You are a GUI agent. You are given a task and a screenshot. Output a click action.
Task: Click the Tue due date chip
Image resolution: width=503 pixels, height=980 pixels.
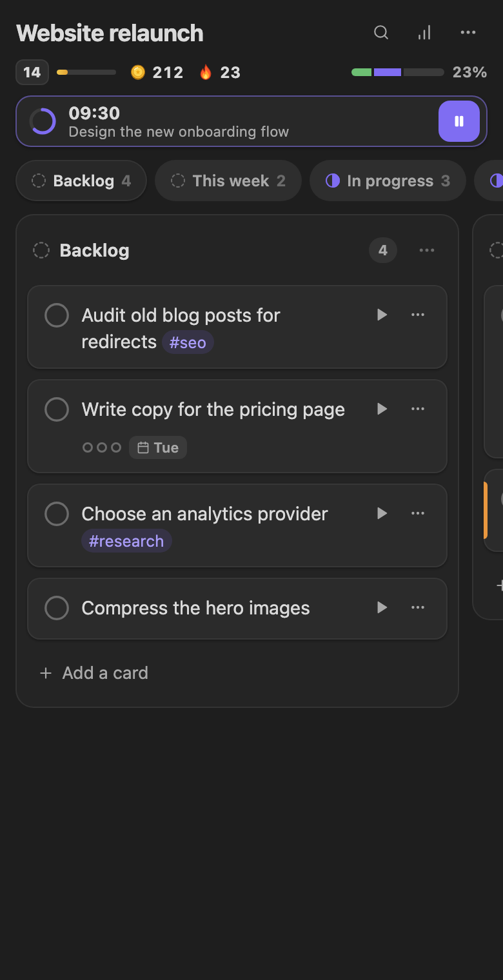point(158,447)
